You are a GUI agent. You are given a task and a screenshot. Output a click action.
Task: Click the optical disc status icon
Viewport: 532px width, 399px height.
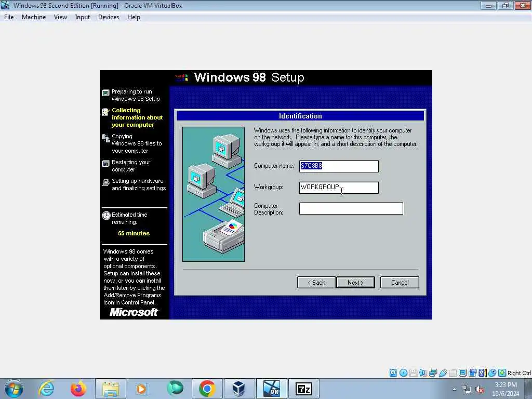coord(403,373)
